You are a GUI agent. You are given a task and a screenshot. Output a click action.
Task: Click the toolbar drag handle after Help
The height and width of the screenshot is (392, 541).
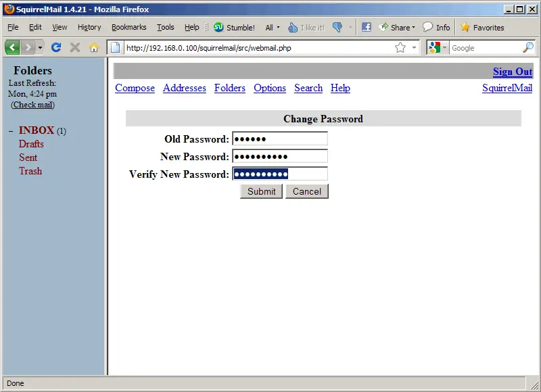207,27
